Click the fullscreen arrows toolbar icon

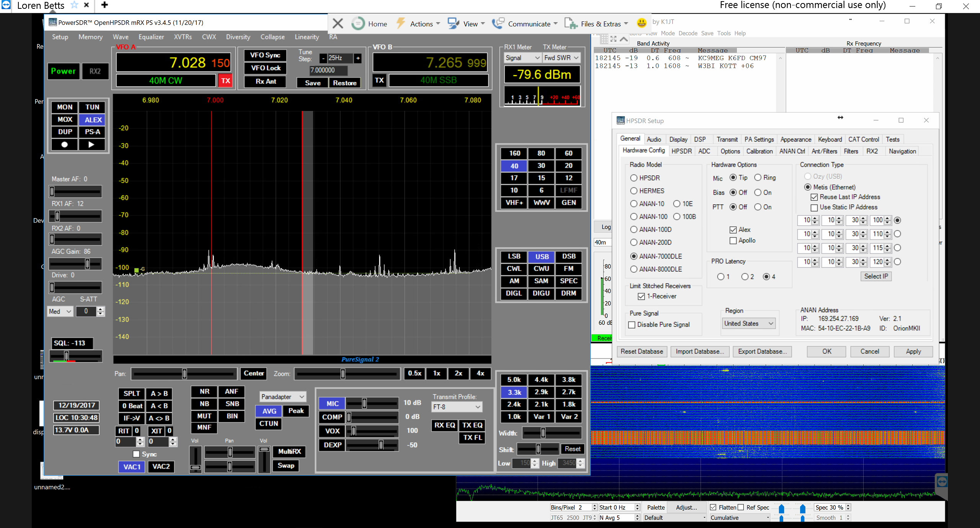(614, 39)
